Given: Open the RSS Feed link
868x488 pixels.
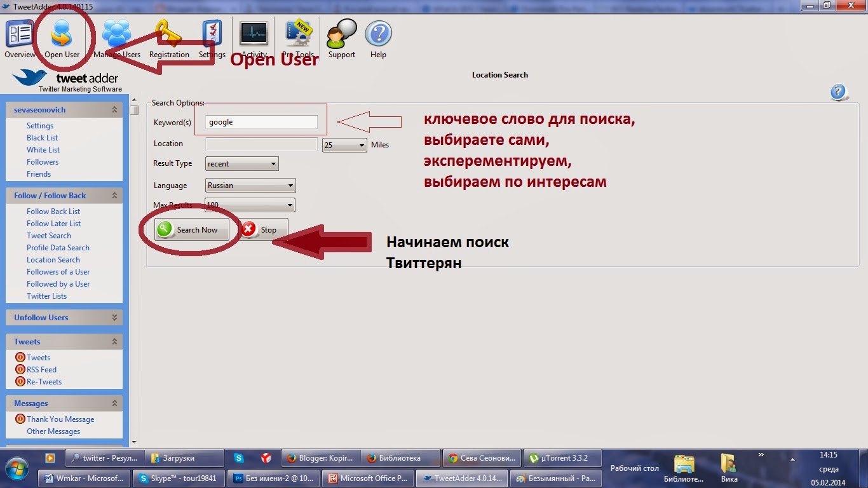Looking at the screenshot, I should [41, 370].
